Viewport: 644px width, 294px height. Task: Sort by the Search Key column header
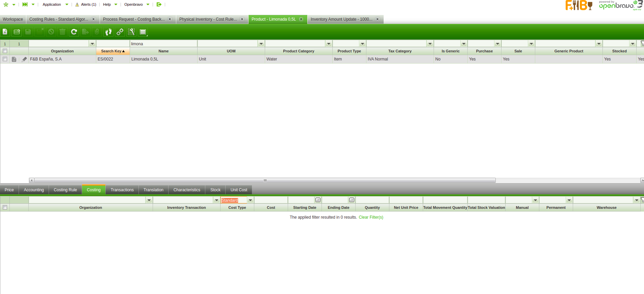point(113,51)
